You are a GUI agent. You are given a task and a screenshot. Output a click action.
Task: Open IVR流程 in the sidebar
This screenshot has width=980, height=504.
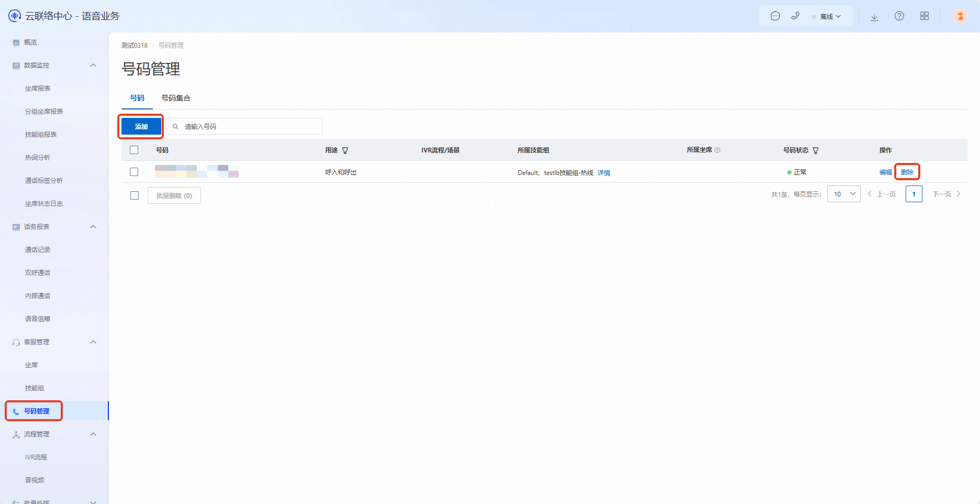click(36, 457)
